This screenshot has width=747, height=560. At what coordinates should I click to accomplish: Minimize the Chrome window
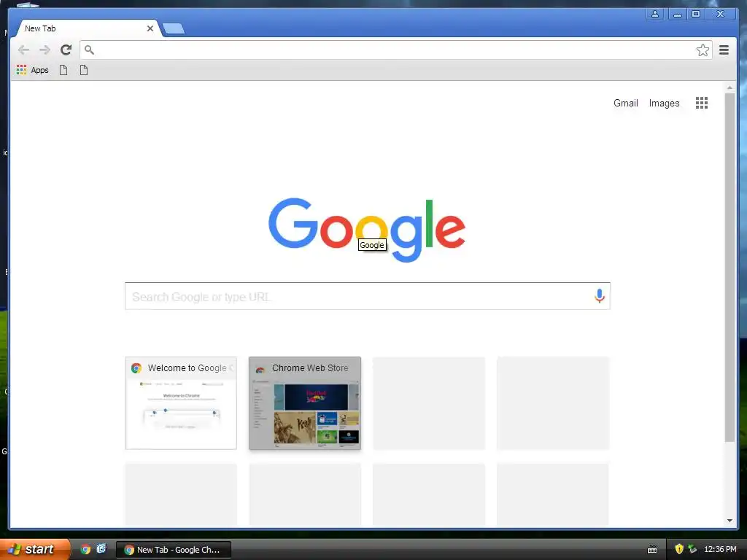[677, 14]
